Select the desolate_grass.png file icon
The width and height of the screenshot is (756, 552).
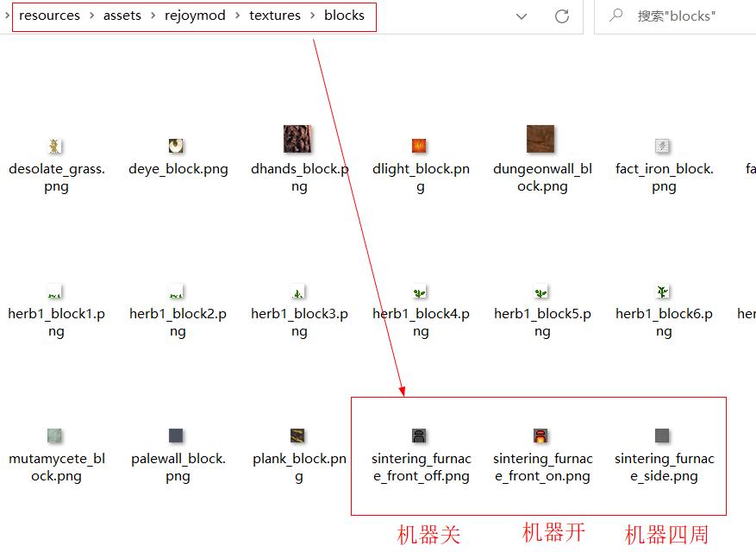pyautogui.click(x=55, y=146)
